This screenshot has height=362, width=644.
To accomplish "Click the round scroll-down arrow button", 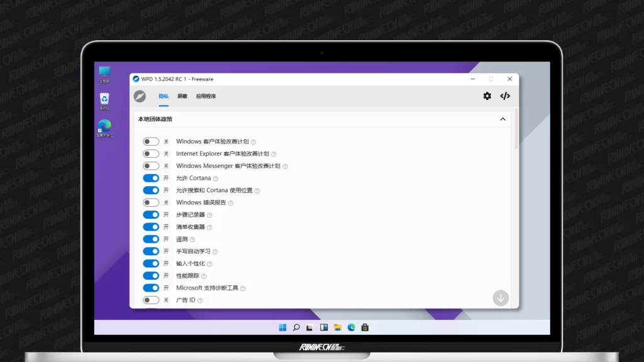I will 501,298.
